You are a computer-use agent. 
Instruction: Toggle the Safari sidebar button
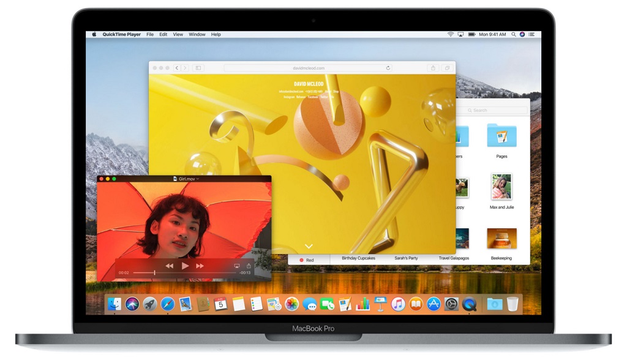tap(198, 68)
